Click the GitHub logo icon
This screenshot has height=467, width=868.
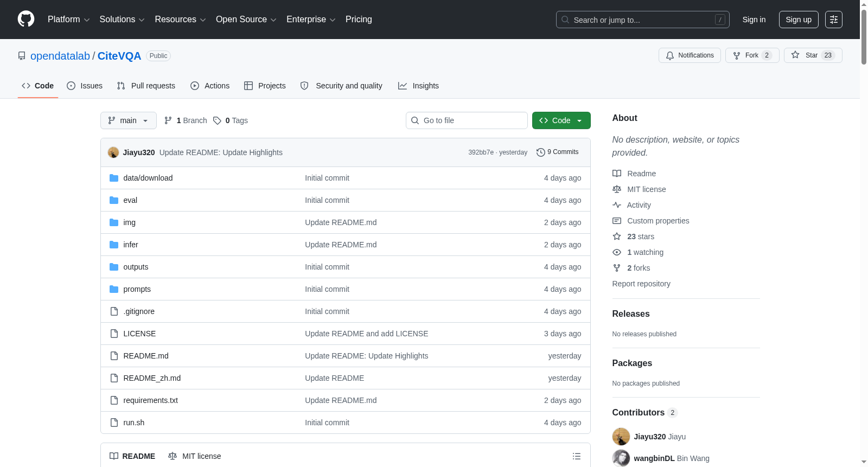[26, 19]
